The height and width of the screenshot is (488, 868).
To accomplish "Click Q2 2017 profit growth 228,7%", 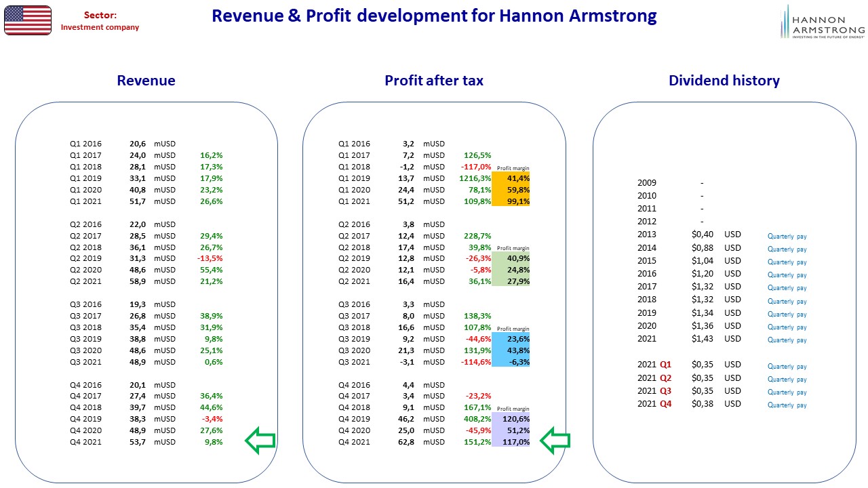I will pos(478,236).
